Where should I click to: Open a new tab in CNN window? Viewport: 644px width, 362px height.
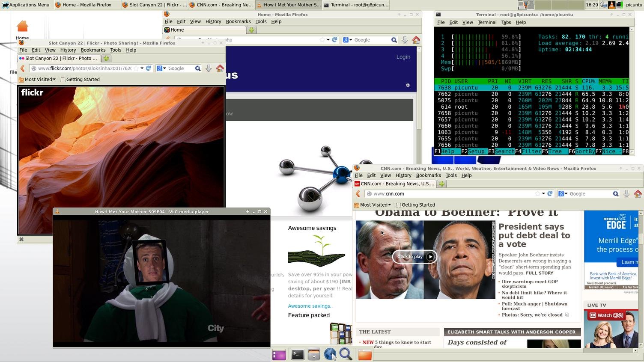pyautogui.click(x=441, y=184)
